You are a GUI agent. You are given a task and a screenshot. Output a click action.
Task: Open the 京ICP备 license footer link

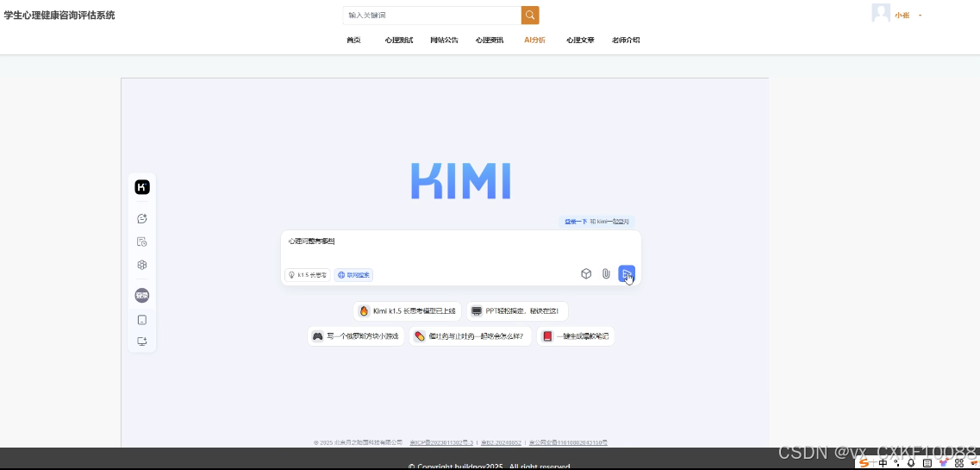tap(441, 442)
